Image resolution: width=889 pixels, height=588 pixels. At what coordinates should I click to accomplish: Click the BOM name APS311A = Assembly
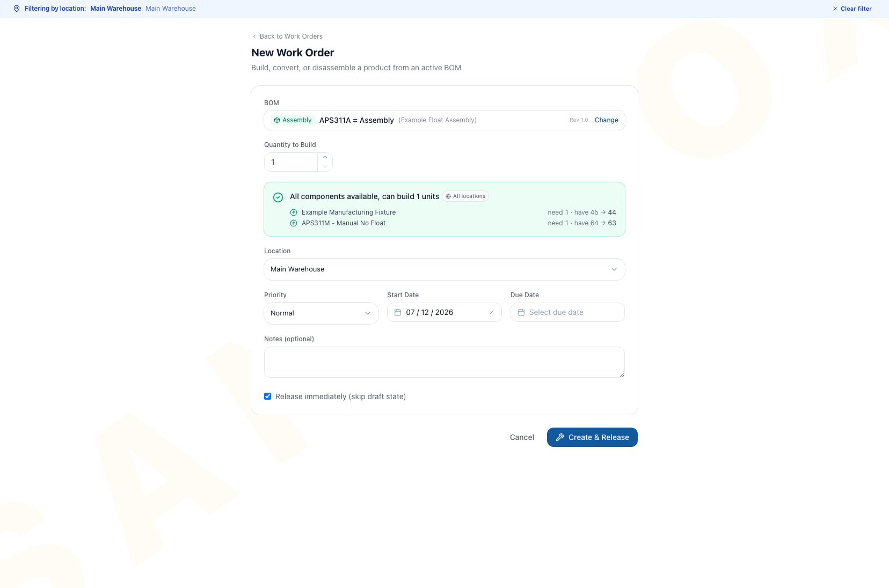click(356, 120)
